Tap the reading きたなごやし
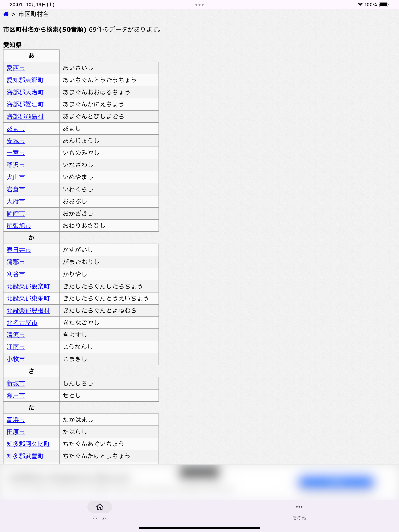Image resolution: width=399 pixels, height=532 pixels. (x=81, y=323)
